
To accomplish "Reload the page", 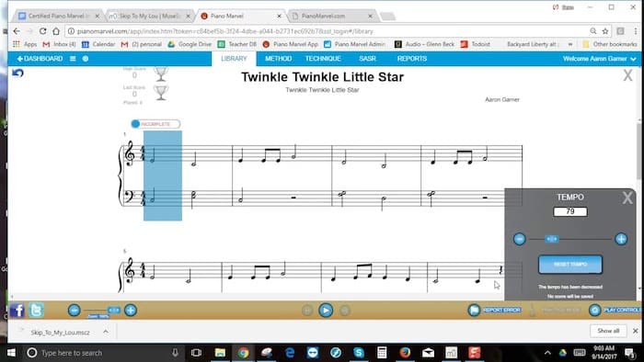I will (42, 31).
